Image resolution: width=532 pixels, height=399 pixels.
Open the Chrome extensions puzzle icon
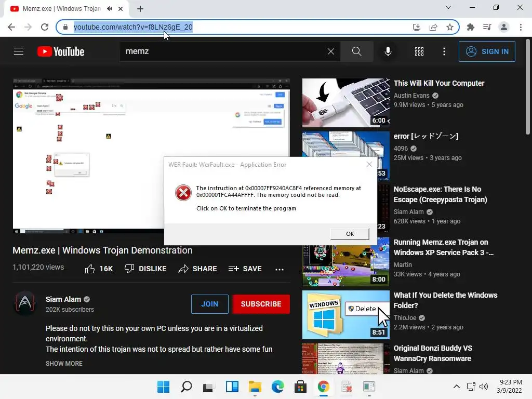pos(470,27)
